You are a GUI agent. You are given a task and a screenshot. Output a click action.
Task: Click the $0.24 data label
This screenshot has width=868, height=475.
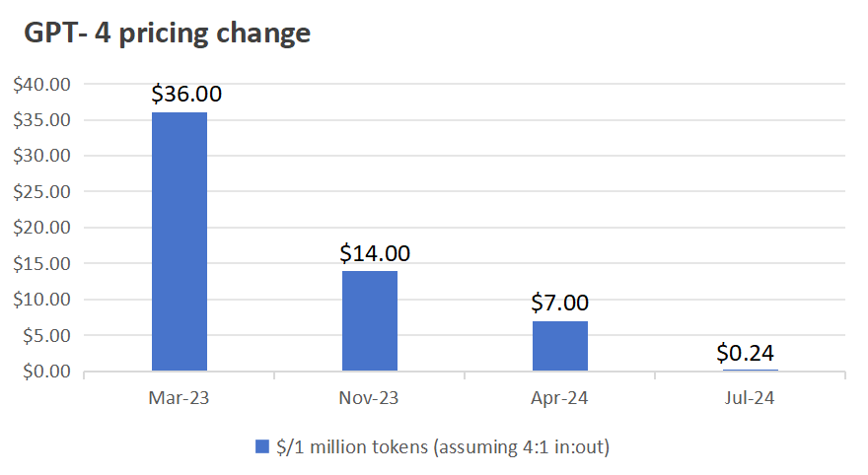tap(745, 353)
